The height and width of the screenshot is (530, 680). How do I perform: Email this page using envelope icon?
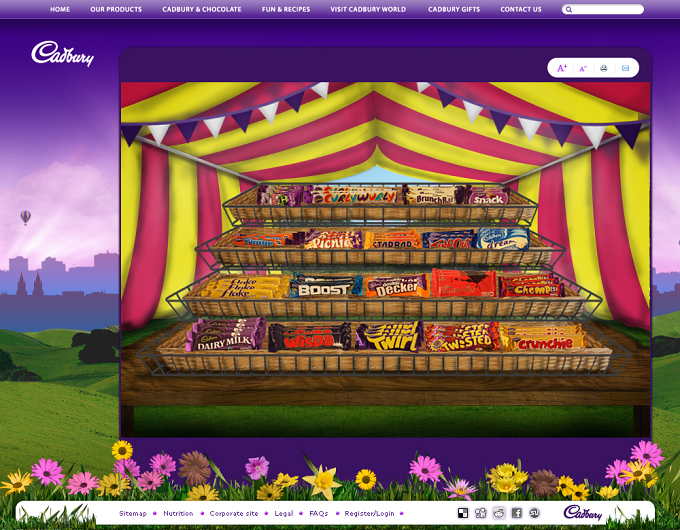pyautogui.click(x=625, y=68)
